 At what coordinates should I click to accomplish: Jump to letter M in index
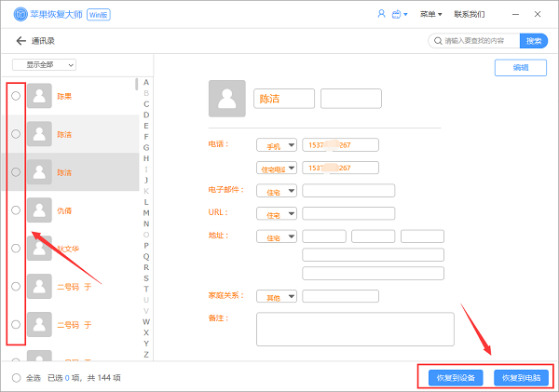click(146, 213)
